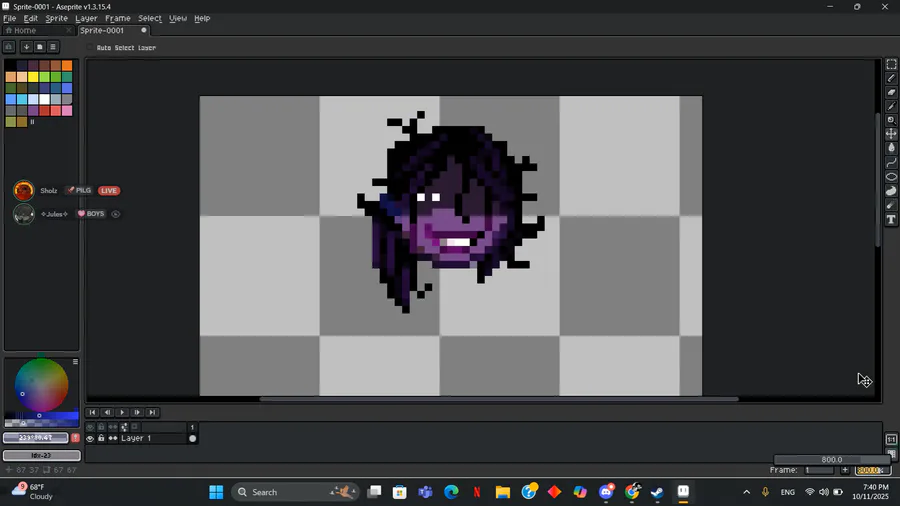Image resolution: width=900 pixels, height=506 pixels.
Task: Open Microsoft Edge from the taskbar
Action: tap(451, 492)
